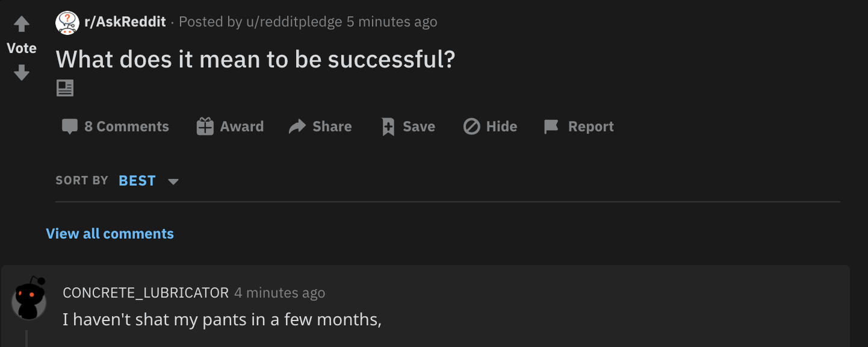Open the comments via the speech bubble icon
This screenshot has height=347, width=868.
[x=70, y=126]
